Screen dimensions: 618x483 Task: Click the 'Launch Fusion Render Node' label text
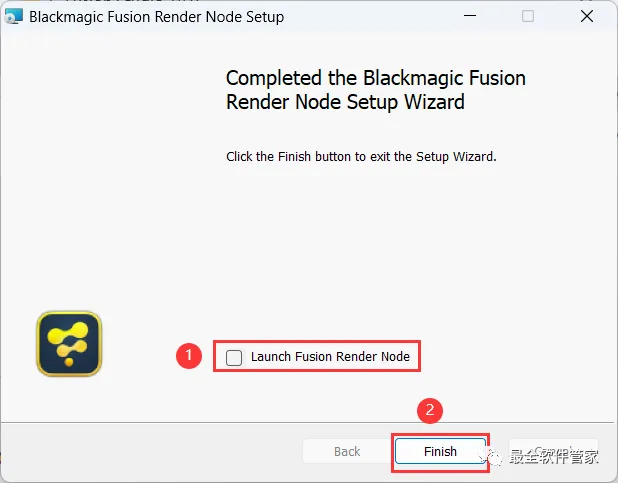pos(330,356)
